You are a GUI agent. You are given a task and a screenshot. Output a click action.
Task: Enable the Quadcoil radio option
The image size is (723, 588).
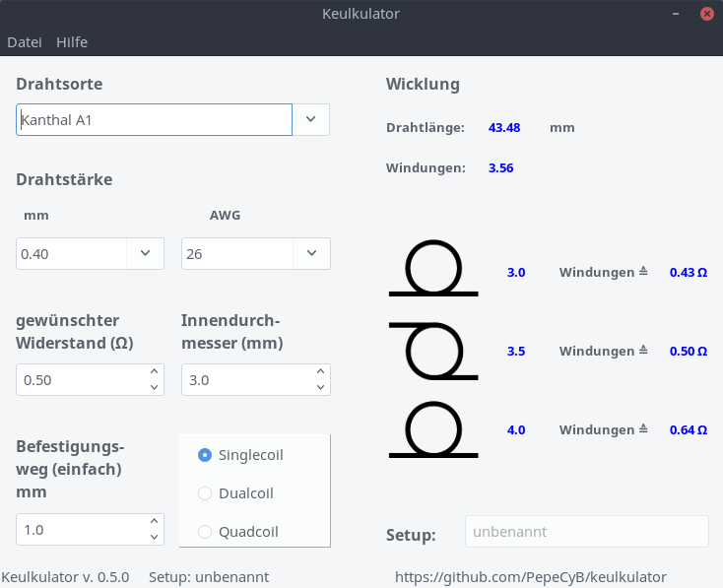pos(205,532)
